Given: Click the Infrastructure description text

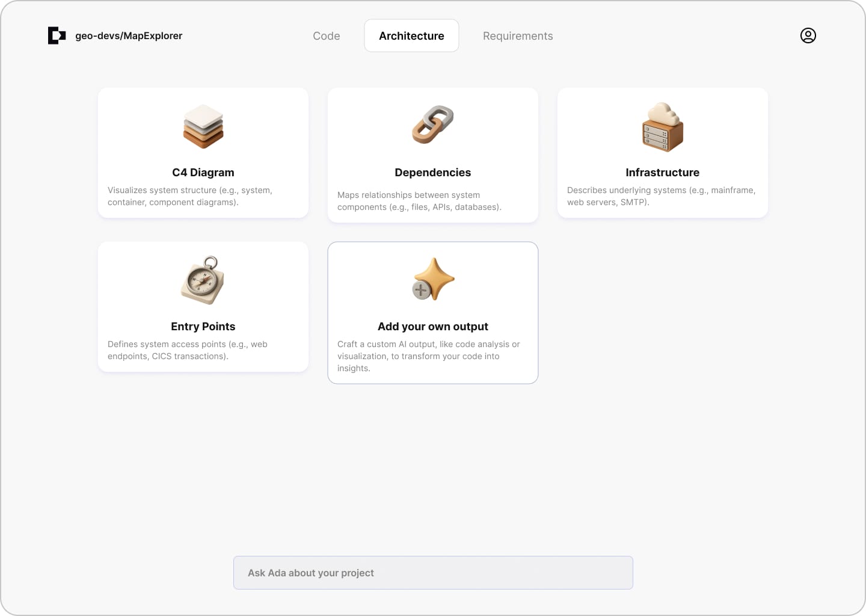Looking at the screenshot, I should (661, 196).
